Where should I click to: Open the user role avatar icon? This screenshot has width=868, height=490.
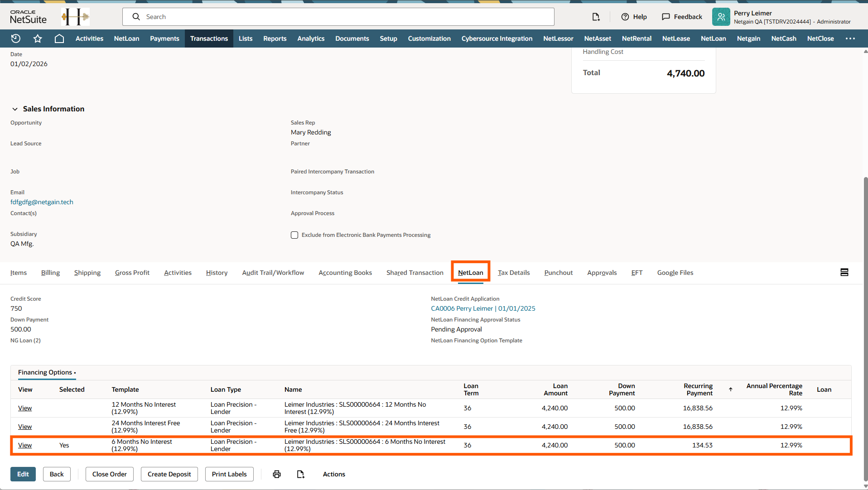coord(721,17)
